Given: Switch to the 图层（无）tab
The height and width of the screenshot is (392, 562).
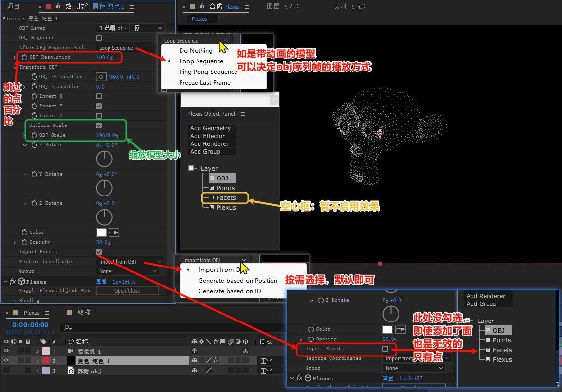Looking at the screenshot, I should [x=283, y=6].
